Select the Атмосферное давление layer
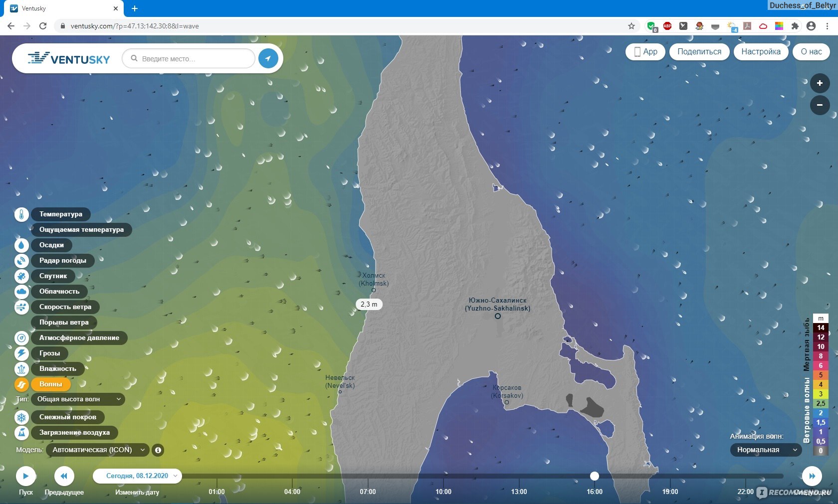The image size is (838, 504). (x=79, y=338)
